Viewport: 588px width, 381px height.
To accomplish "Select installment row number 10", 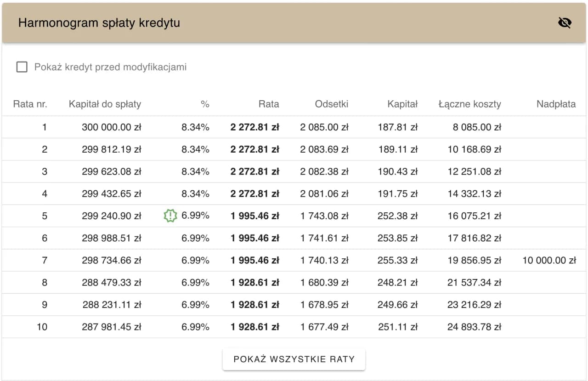I will coord(294,327).
